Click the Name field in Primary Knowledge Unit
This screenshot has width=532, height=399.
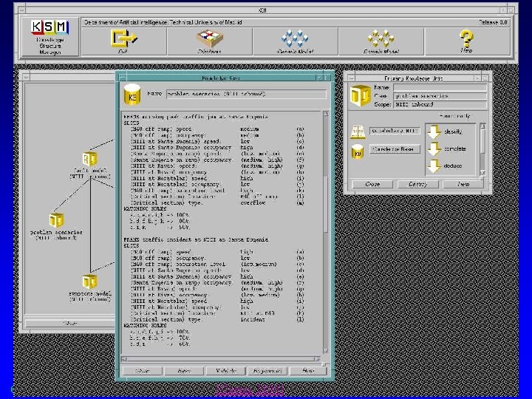[440, 86]
